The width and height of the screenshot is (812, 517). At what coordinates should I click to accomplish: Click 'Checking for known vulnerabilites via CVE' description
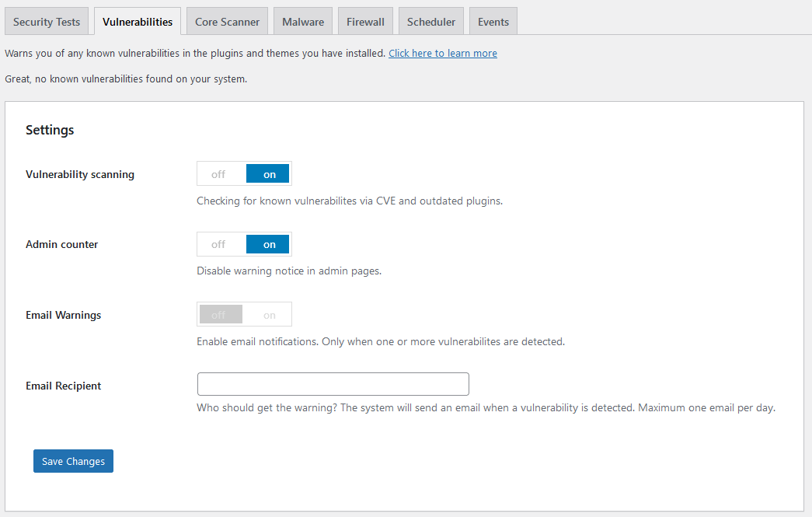click(x=350, y=201)
